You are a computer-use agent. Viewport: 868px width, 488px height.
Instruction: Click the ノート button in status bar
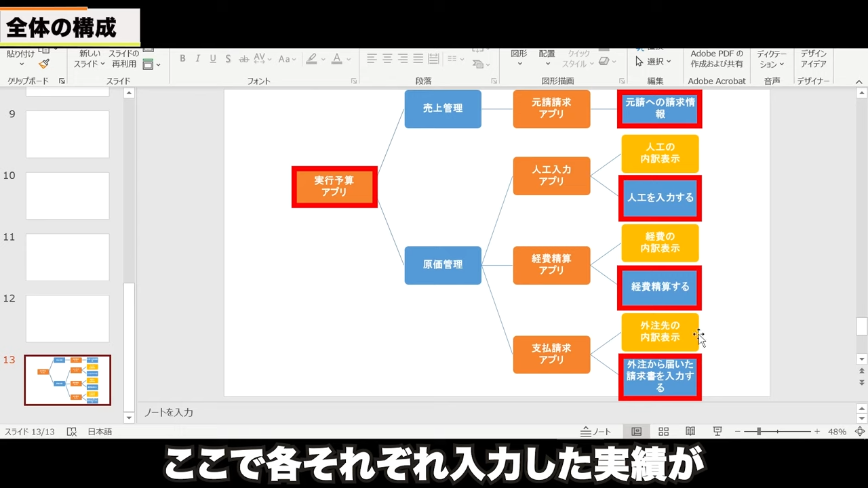(x=596, y=432)
